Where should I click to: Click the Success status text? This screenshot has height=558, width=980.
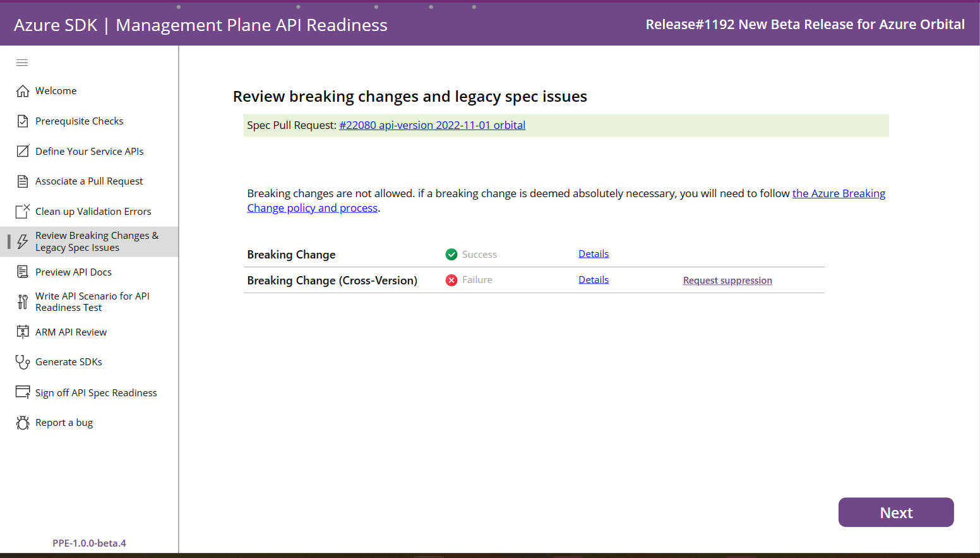tap(479, 255)
